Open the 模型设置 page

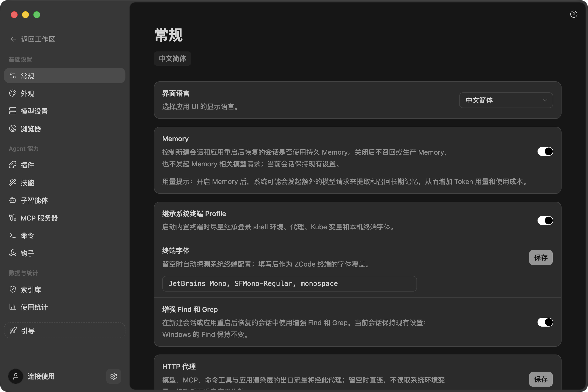(65, 111)
